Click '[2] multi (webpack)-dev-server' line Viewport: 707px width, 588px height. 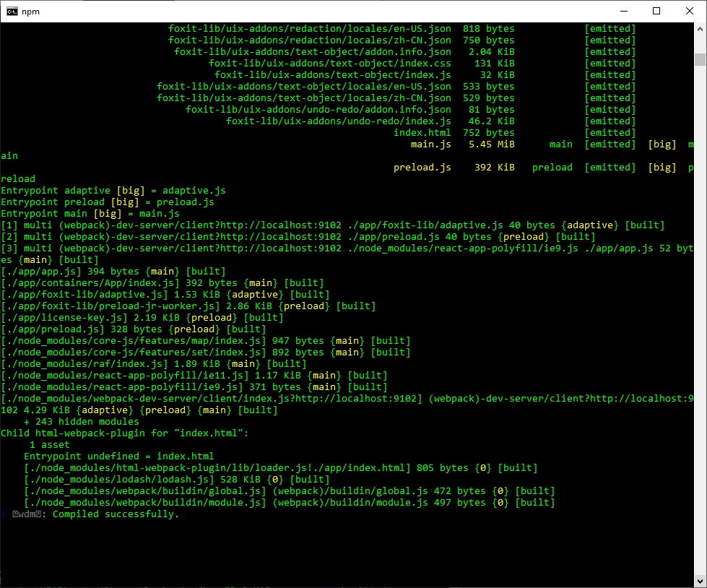point(298,237)
